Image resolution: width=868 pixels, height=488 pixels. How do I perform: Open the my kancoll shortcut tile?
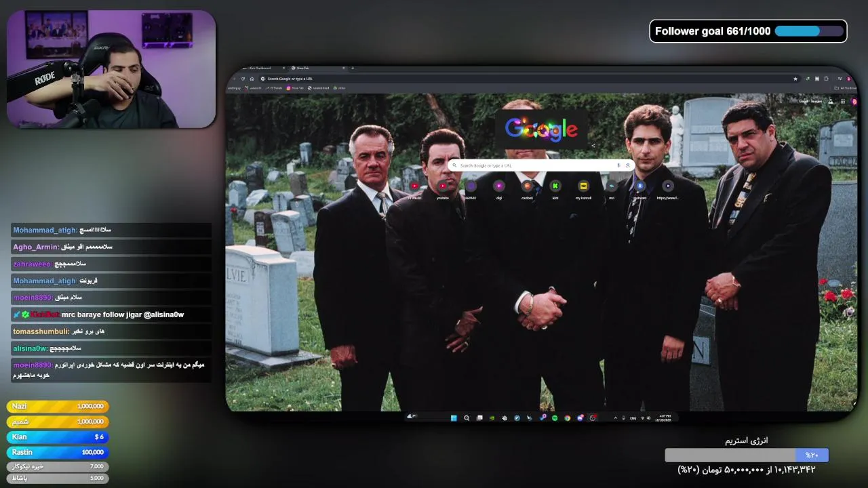583,188
